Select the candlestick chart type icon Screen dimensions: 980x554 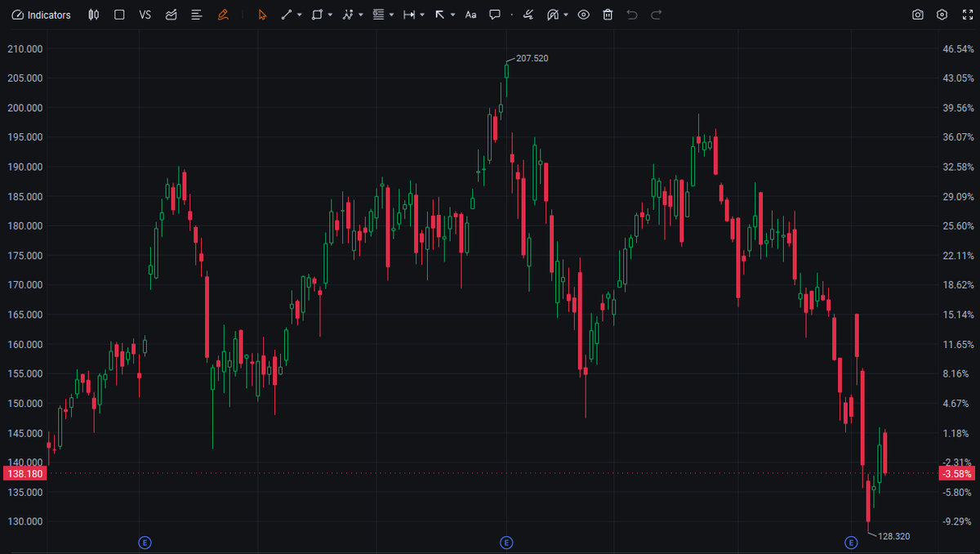point(96,15)
